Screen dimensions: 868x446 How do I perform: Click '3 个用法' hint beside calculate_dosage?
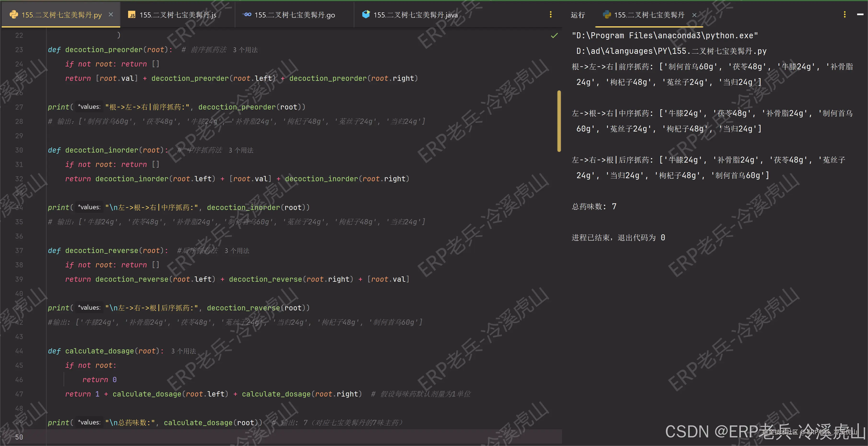pyautogui.click(x=183, y=351)
